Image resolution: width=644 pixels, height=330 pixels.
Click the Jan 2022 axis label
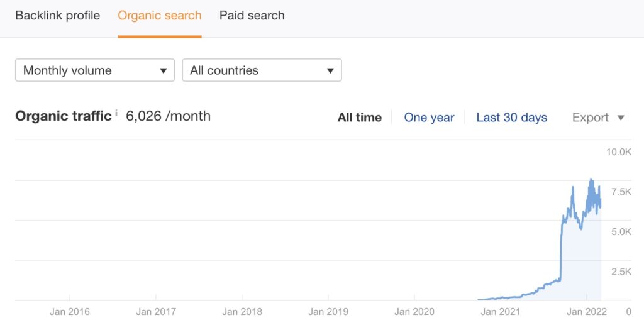pos(586,311)
